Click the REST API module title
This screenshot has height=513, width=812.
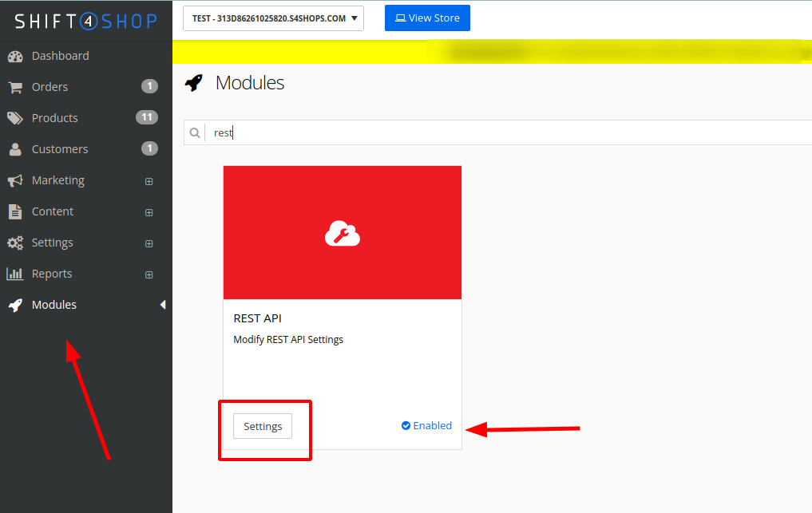(x=257, y=318)
